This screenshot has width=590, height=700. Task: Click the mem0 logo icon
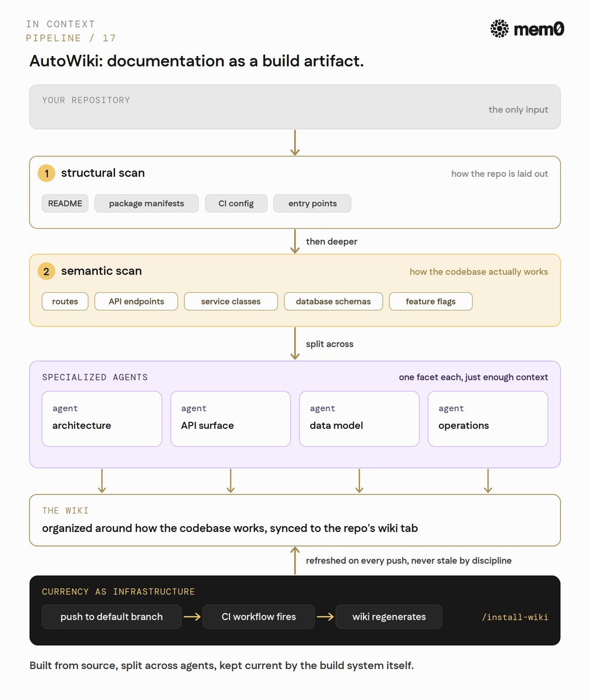coord(500,29)
